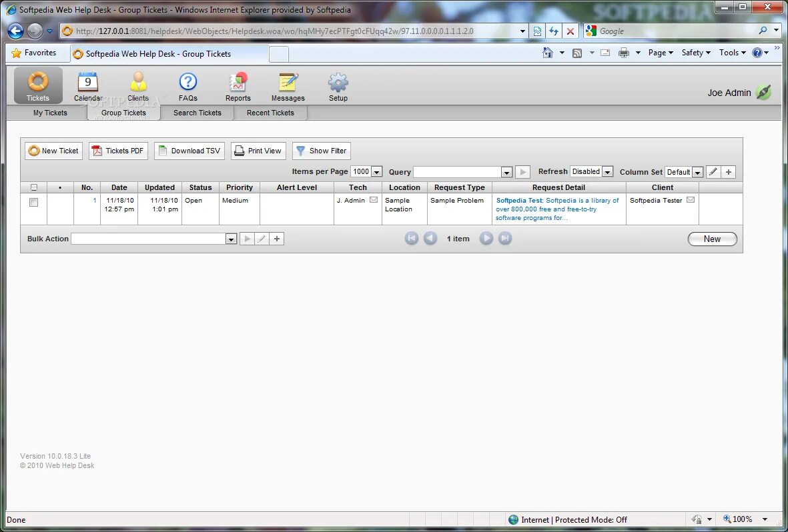Click the browser Back arrow button
Image resolution: width=788 pixels, height=532 pixels.
pyautogui.click(x=15, y=31)
